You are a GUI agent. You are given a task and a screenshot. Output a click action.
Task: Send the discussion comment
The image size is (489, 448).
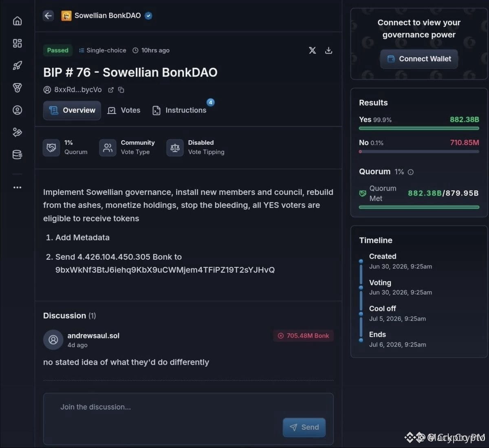pyautogui.click(x=304, y=427)
